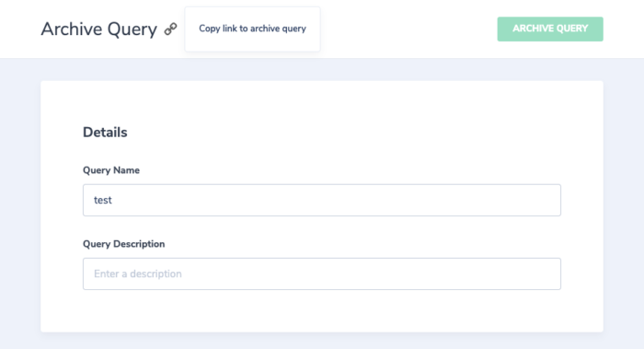Click the white Details card background
Screen dimensions: 644x349
[x=322, y=103]
